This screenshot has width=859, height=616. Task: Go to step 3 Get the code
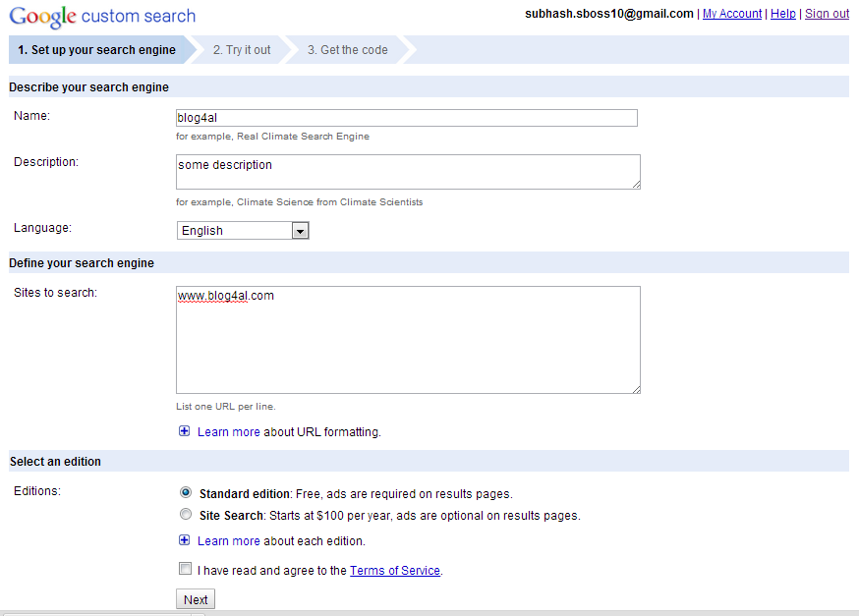347,50
